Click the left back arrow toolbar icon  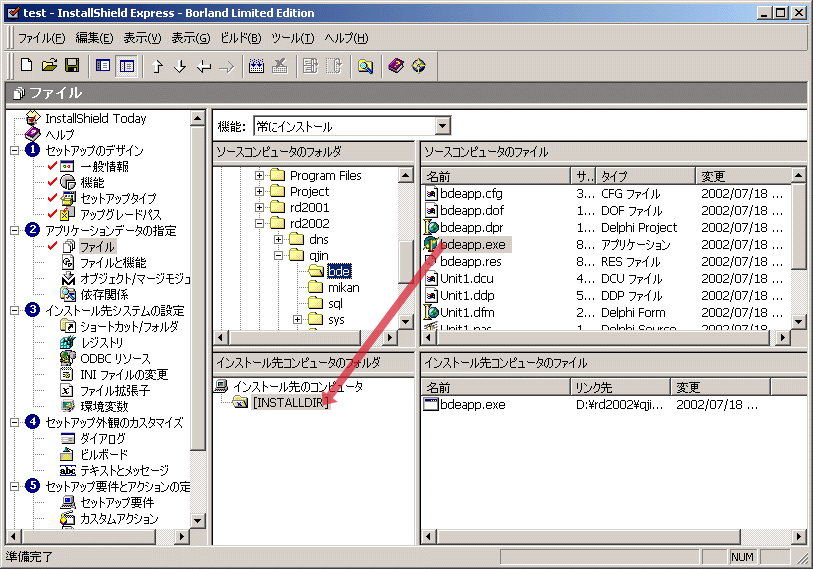click(204, 66)
